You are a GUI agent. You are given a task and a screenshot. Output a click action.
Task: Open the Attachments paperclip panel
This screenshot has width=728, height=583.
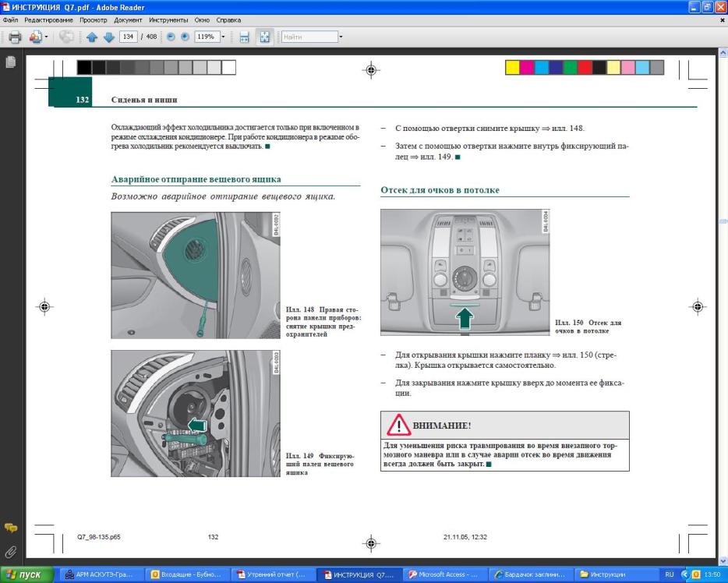10,552
